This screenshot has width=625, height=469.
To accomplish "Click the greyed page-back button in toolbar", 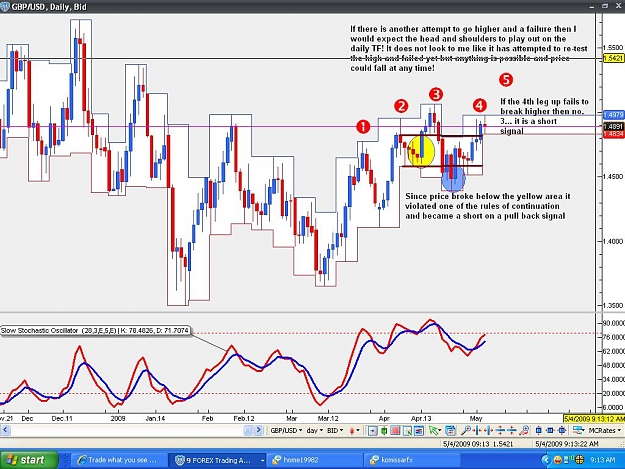I will pyautogui.click(x=248, y=430).
